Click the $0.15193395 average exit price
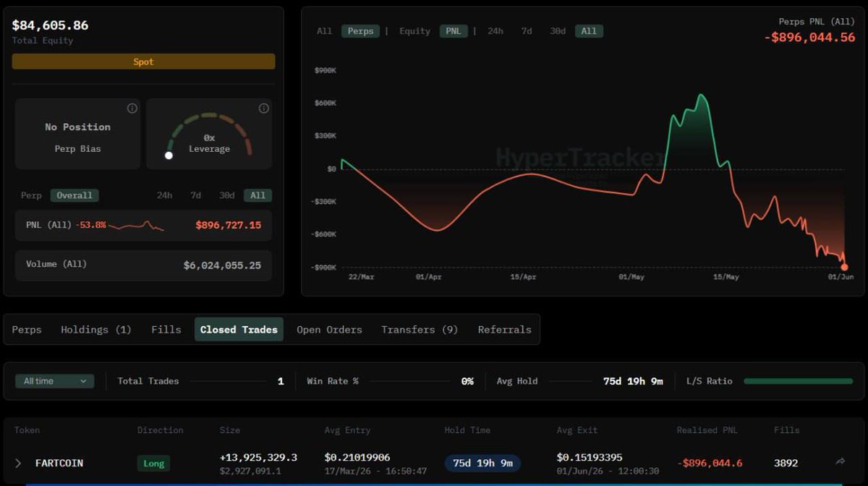 tap(590, 458)
